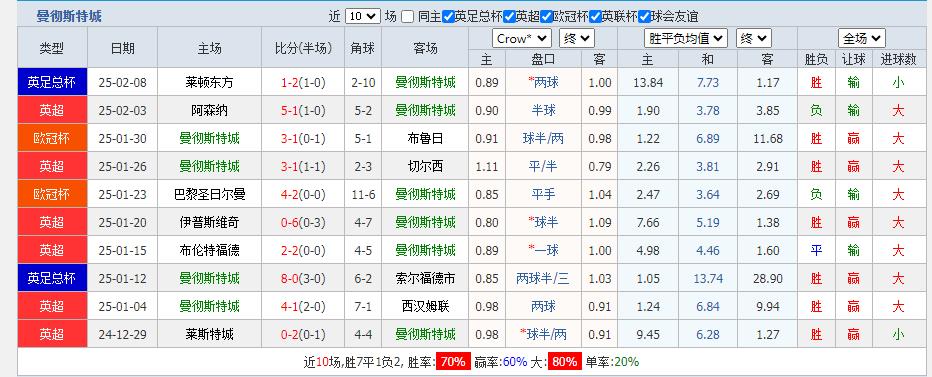The height and width of the screenshot is (377, 932).
Task: Click the 大 80% red badge
Action: click(x=565, y=362)
